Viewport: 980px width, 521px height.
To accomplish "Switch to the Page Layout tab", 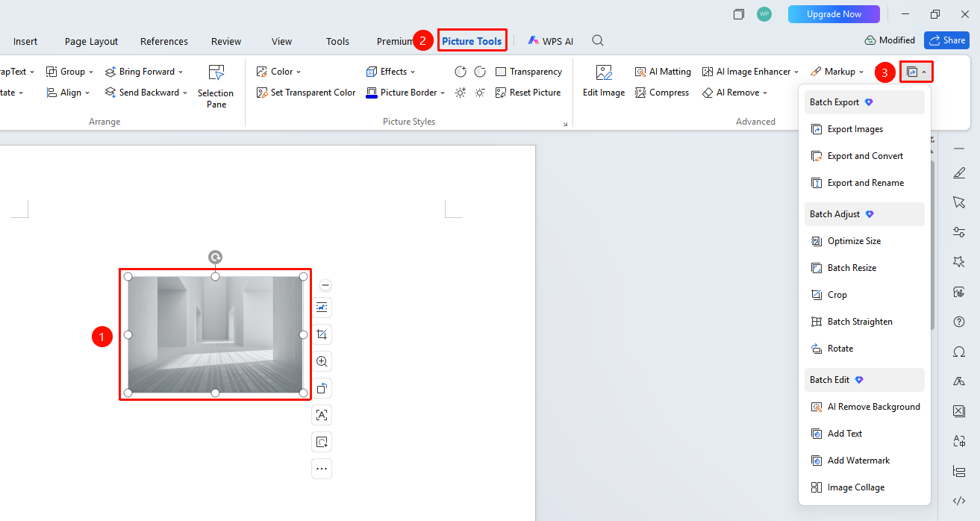I will (x=92, y=41).
